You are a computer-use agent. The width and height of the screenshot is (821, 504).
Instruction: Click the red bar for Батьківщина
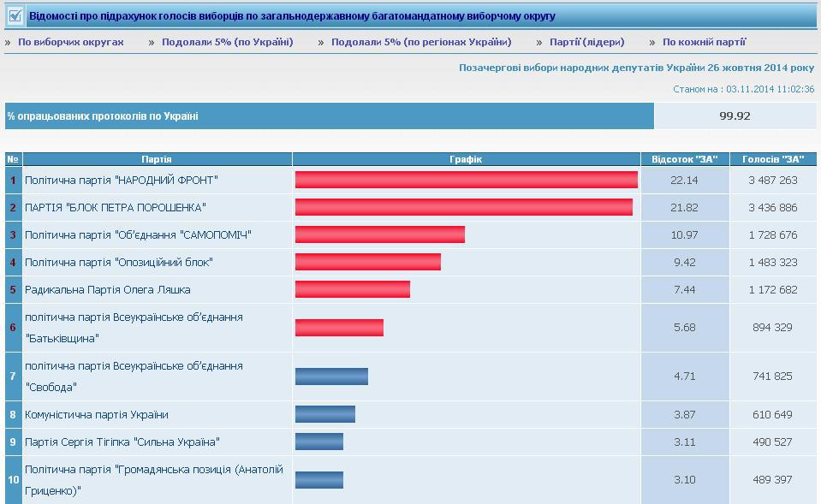(x=339, y=328)
